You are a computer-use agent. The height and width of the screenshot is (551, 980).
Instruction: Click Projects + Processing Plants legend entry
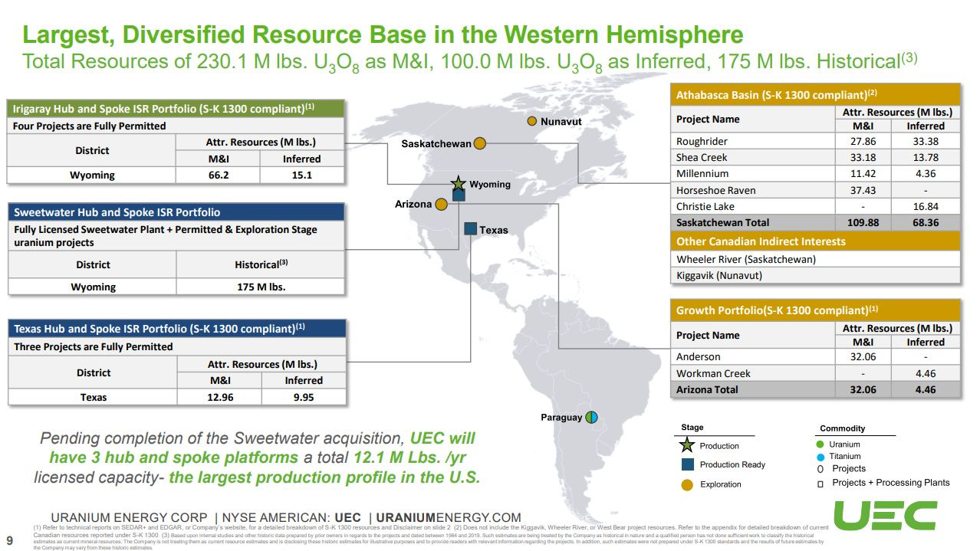point(891,482)
